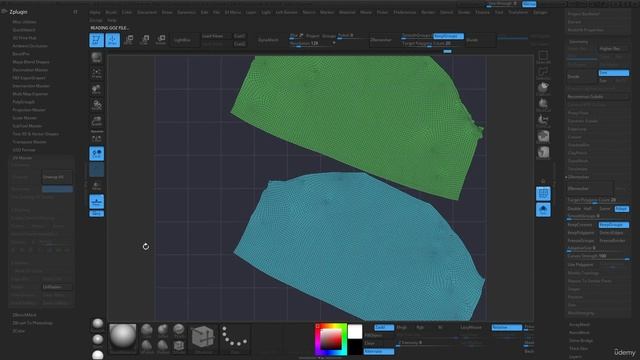Image resolution: width=640 pixels, height=360 pixels.
Task: Toggle Adapt in ZRemesher options
Action: point(622,209)
